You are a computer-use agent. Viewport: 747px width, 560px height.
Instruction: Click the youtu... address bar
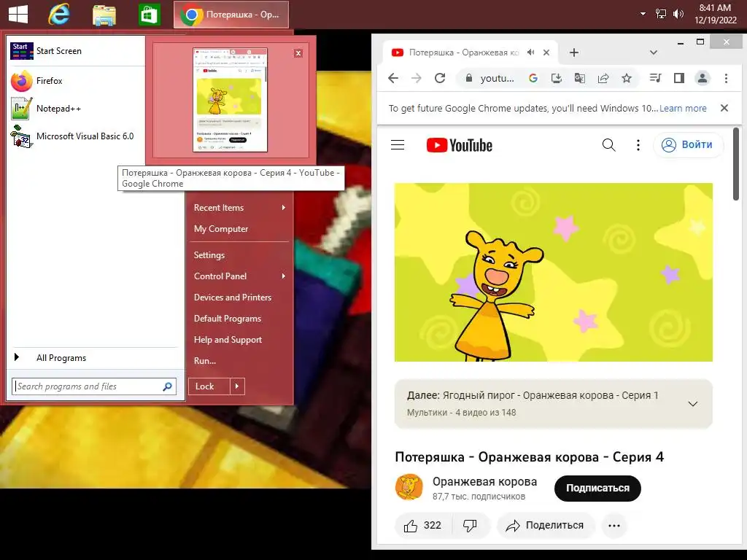[497, 79]
